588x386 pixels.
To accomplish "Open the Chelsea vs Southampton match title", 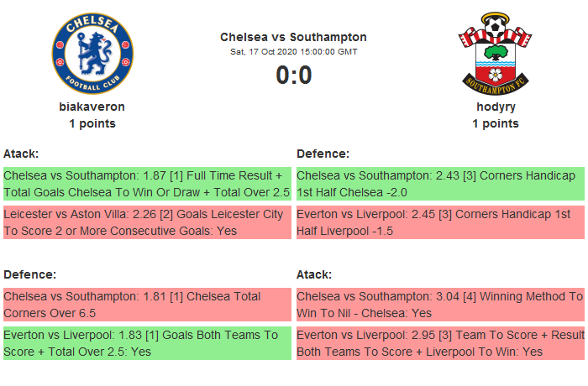I will [x=293, y=37].
